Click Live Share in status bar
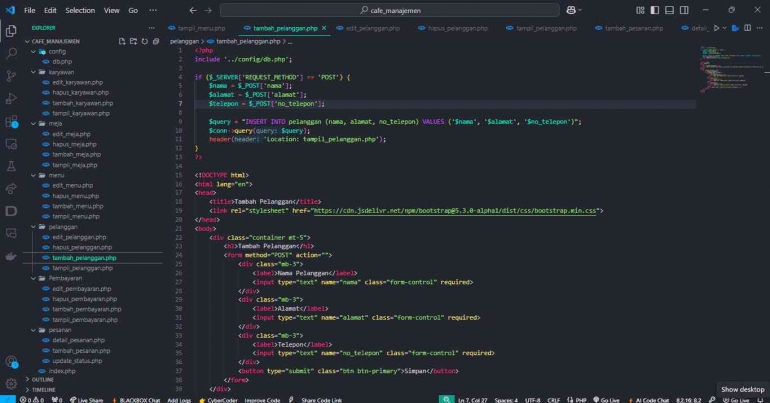 pyautogui.click(x=87, y=400)
